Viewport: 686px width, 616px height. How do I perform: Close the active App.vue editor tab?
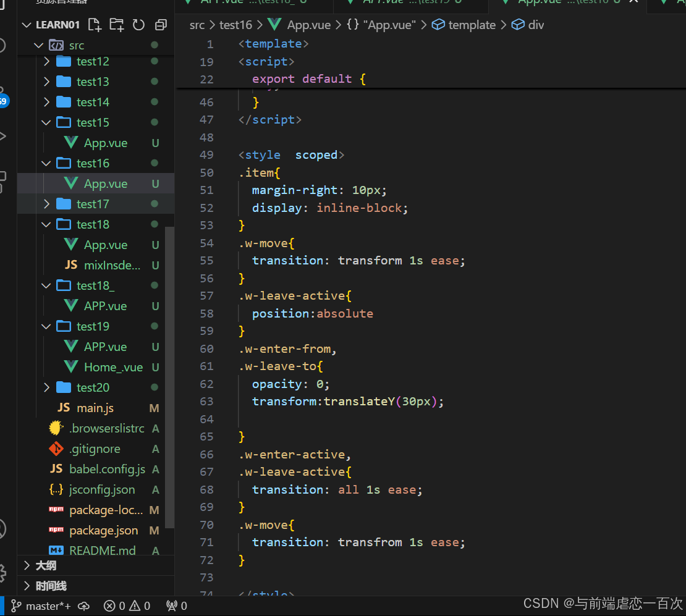tap(633, 2)
